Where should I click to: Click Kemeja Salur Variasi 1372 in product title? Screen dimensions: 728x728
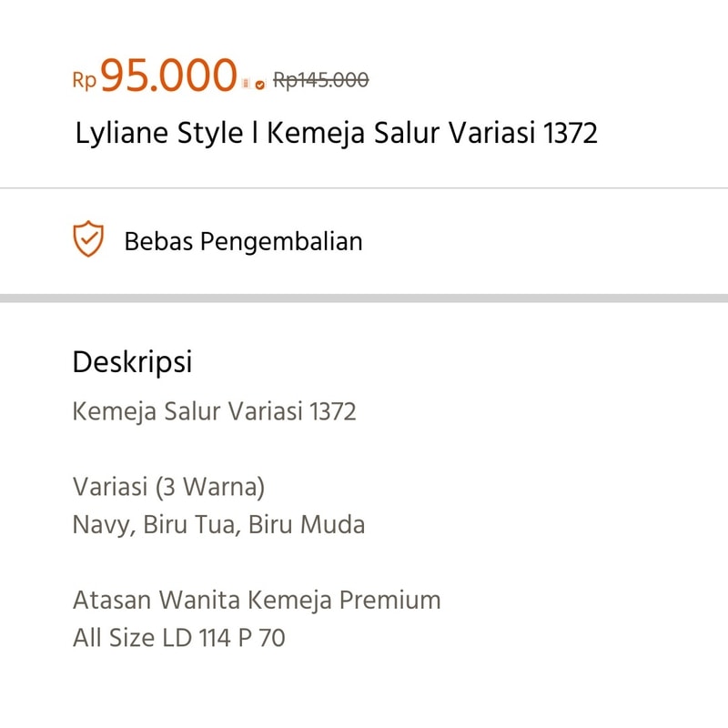click(432, 133)
